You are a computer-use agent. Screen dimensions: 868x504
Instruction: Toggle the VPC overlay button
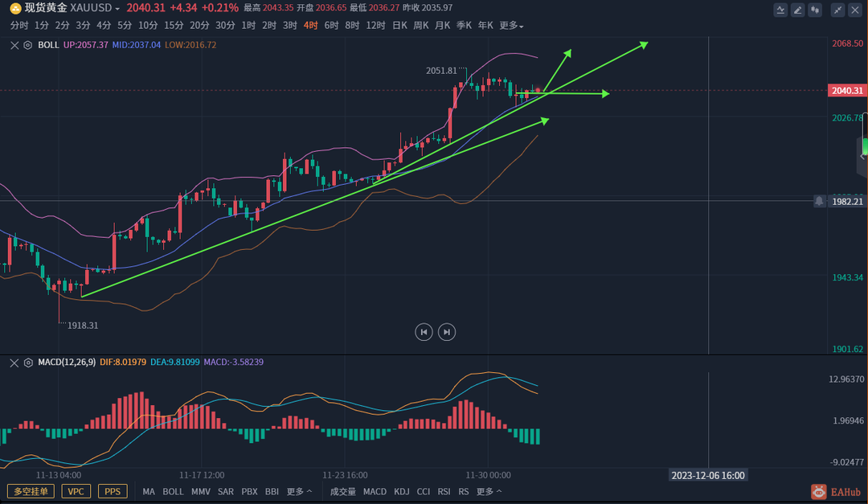tap(75, 491)
